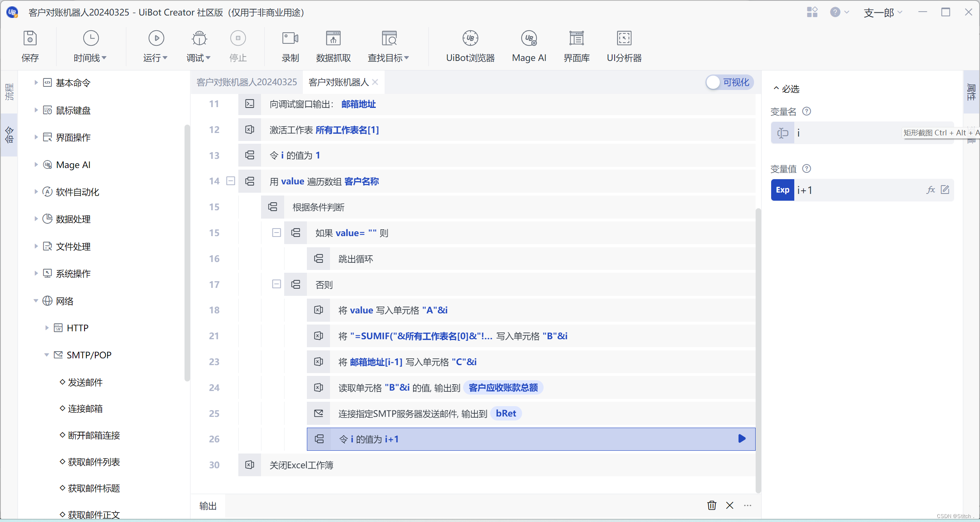This screenshot has height=522, width=980.
Task: Select the 获取邮件标题 command
Action: click(94, 489)
